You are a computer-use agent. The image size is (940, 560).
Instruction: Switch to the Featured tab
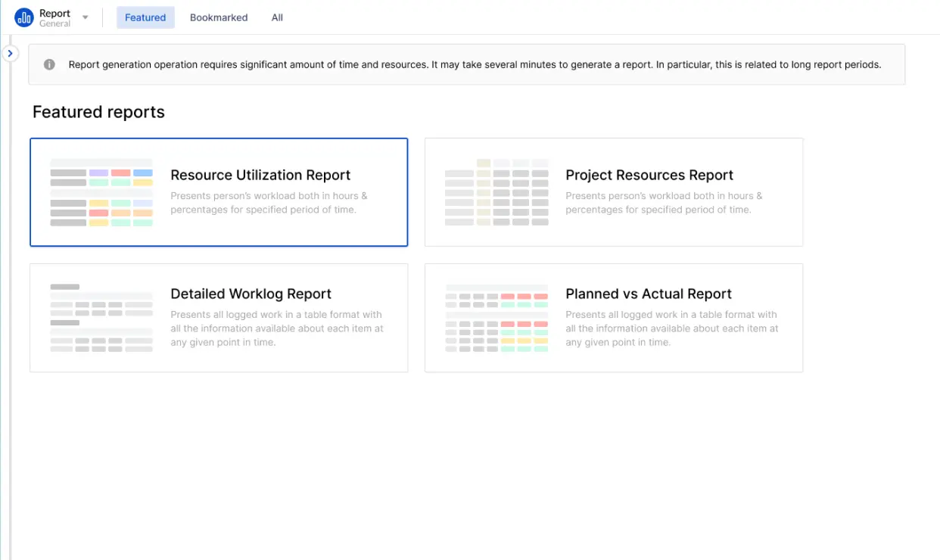145,17
